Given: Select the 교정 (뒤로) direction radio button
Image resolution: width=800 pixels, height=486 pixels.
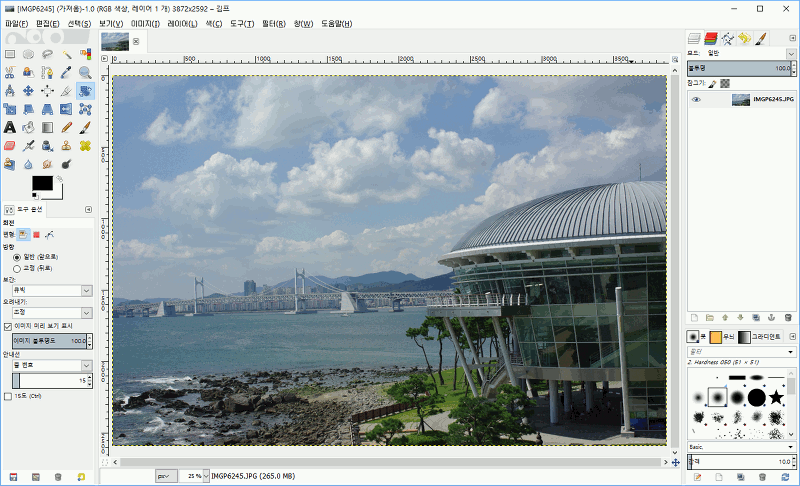Looking at the screenshot, I should 18,267.
